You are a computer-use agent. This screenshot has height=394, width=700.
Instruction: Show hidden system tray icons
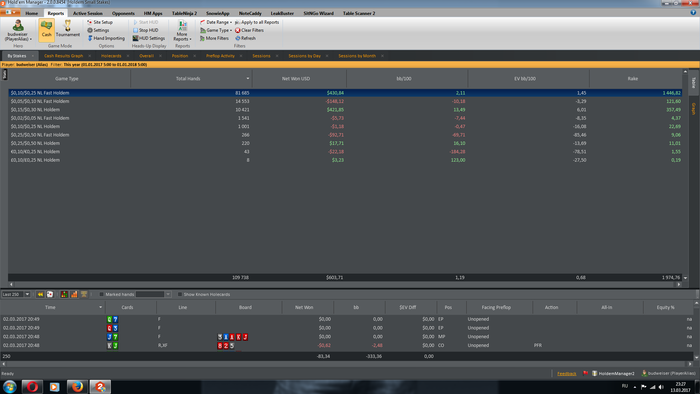pos(635,387)
